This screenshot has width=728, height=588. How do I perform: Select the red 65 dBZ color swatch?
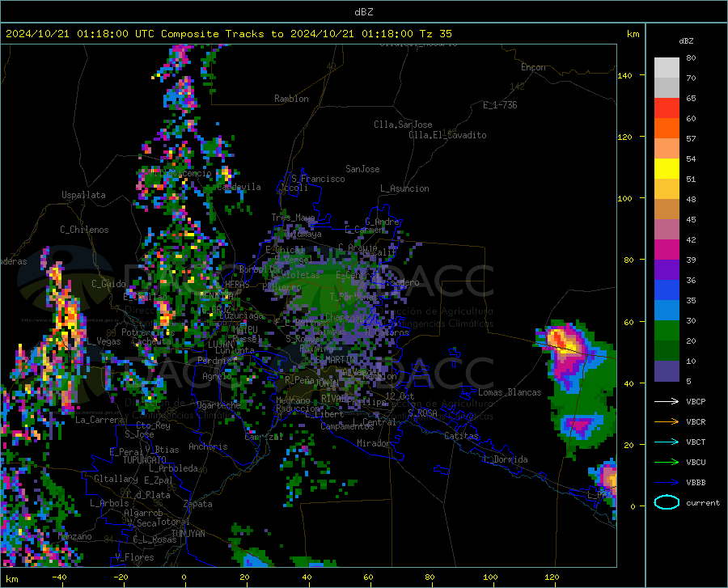pyautogui.click(x=667, y=108)
